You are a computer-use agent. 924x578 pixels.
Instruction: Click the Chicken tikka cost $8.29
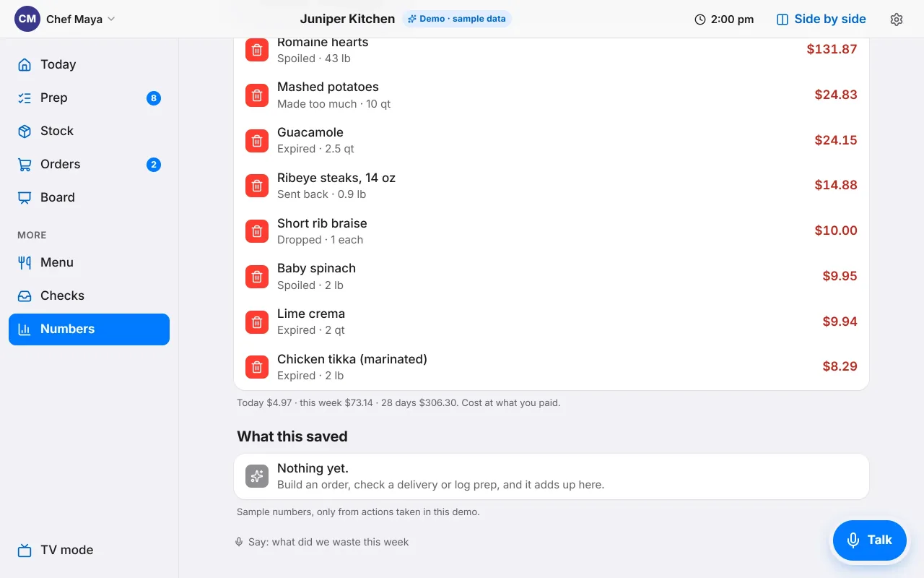(x=840, y=366)
